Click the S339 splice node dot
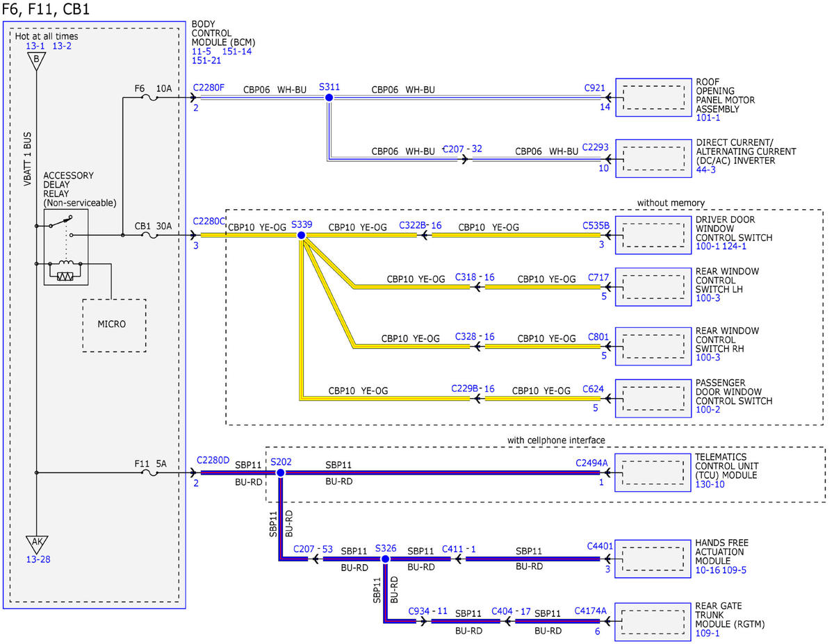The width and height of the screenshot is (834, 644). click(x=301, y=236)
